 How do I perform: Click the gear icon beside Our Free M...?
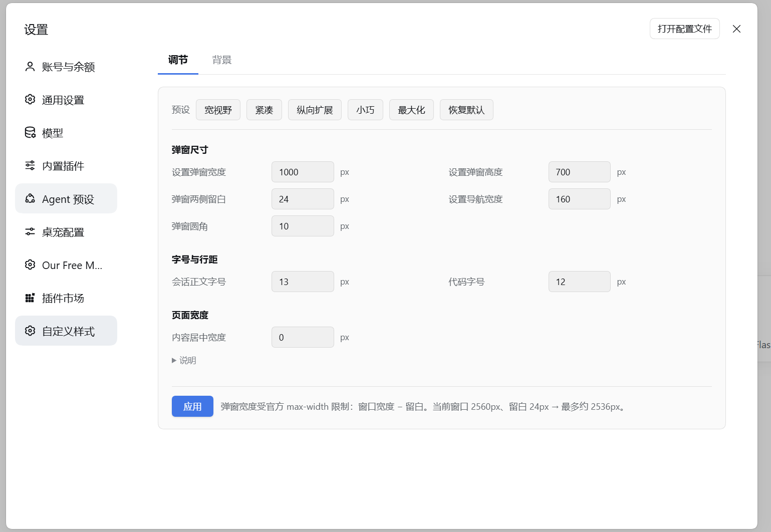tap(30, 264)
